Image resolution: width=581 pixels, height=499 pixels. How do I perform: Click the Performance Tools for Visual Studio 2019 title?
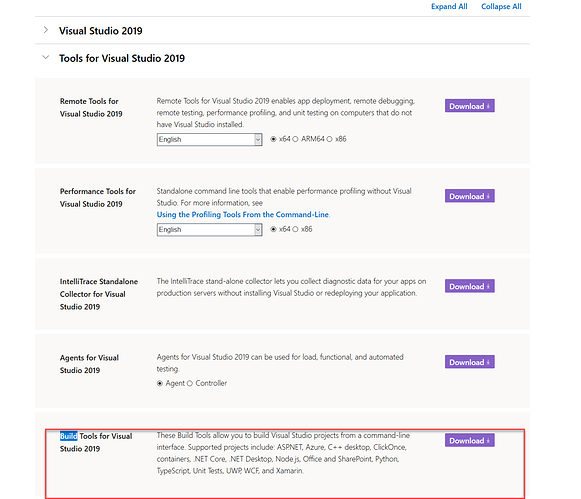click(x=97, y=197)
